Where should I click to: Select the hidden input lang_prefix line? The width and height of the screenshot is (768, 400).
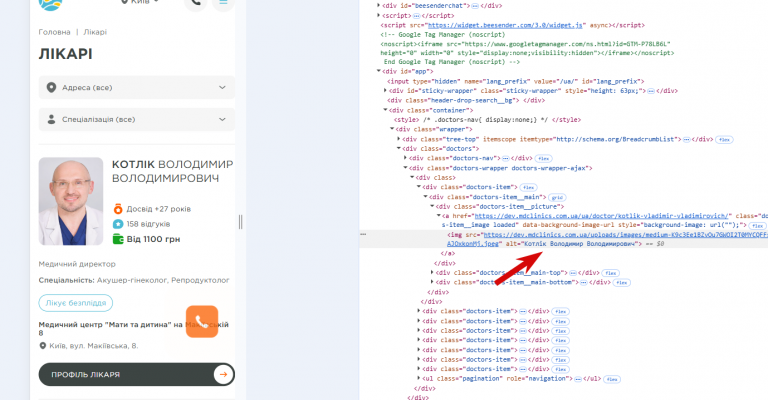click(516, 81)
